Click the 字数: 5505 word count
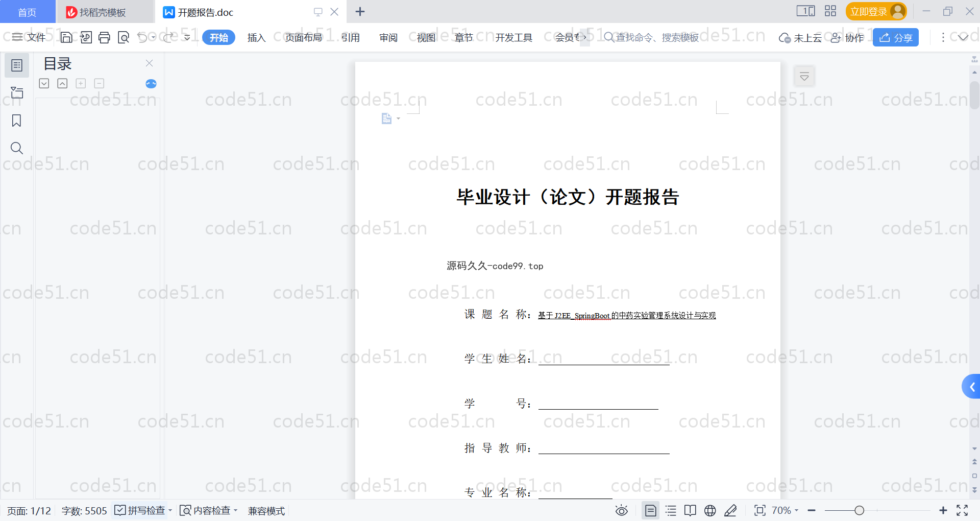Viewport: 980px width, 521px height. [84, 511]
